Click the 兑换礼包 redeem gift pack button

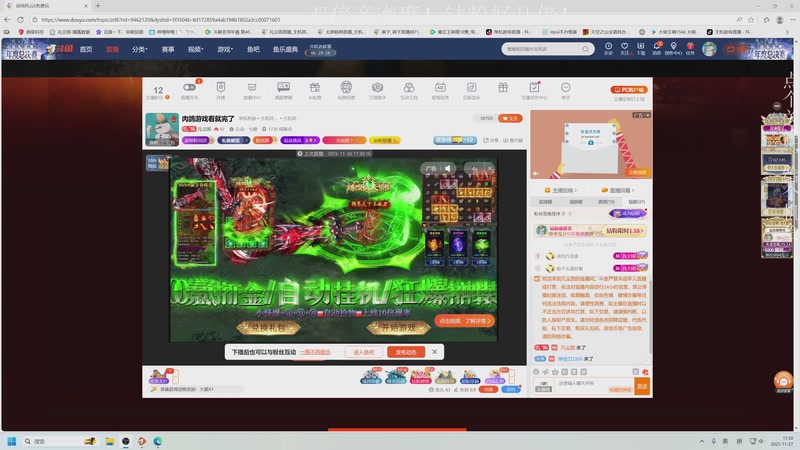click(x=268, y=328)
